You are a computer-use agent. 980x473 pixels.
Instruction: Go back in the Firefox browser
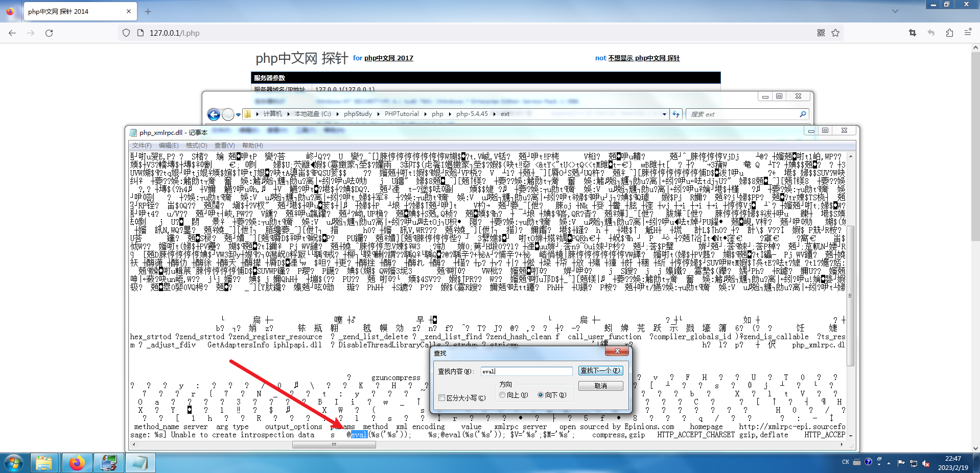(12, 33)
